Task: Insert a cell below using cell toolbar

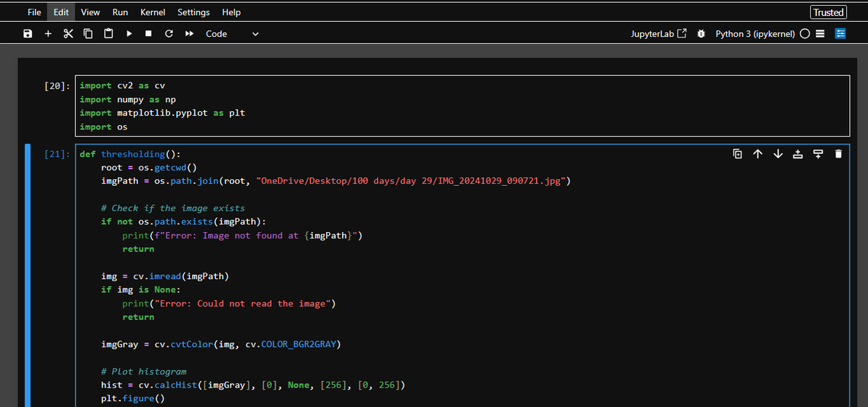Action: tap(818, 153)
